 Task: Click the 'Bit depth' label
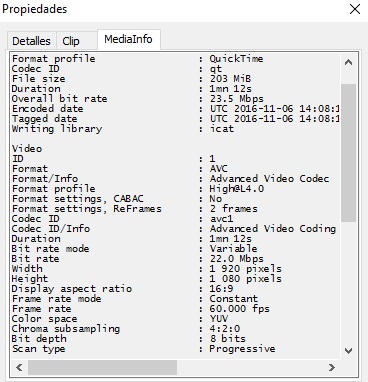(39, 339)
